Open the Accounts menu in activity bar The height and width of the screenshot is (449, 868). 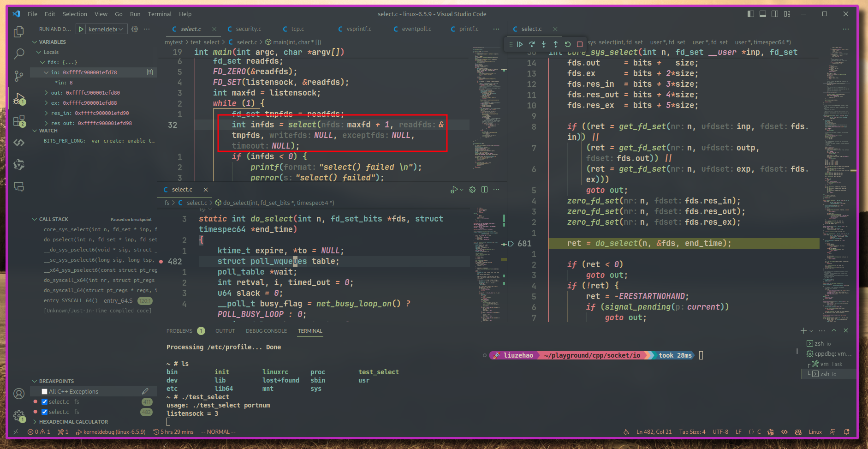(x=19, y=394)
